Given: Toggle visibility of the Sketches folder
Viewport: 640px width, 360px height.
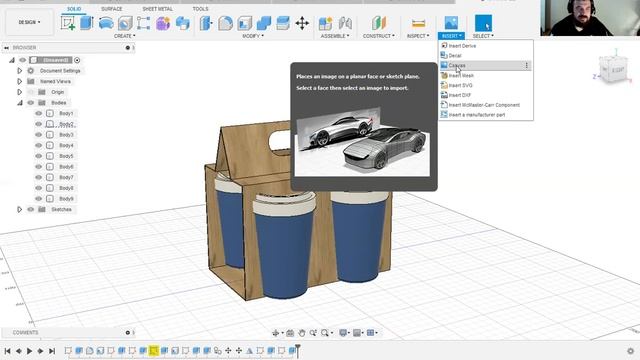Looking at the screenshot, I should click(x=31, y=209).
